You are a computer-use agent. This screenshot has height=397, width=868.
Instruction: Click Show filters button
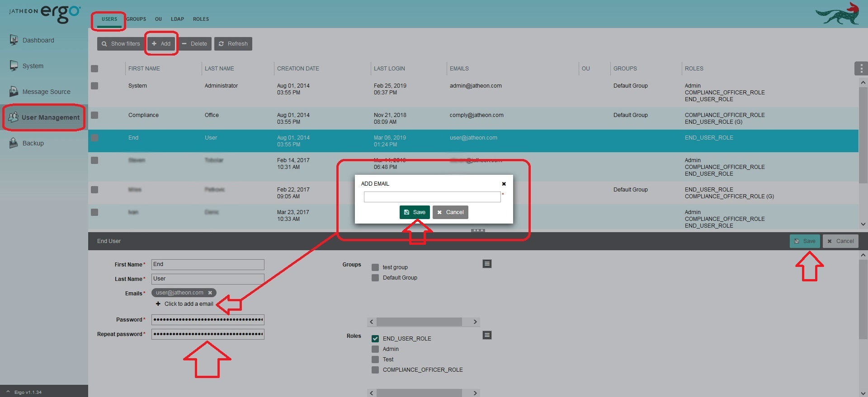pos(121,44)
